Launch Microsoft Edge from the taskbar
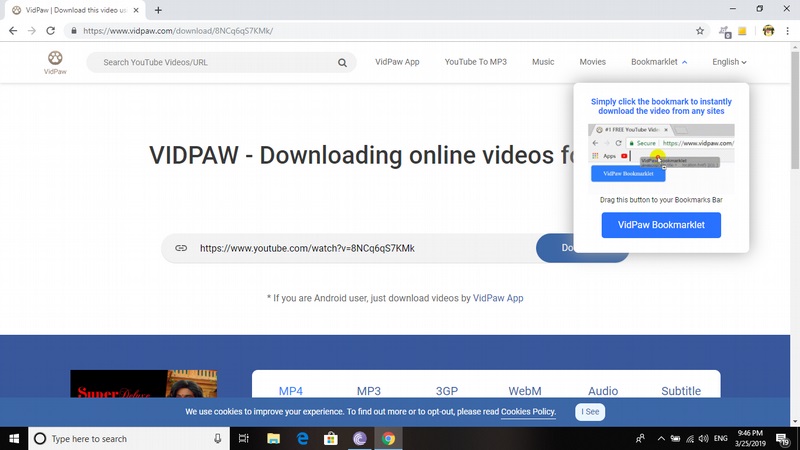This screenshot has height=450, width=800. pos(303,439)
